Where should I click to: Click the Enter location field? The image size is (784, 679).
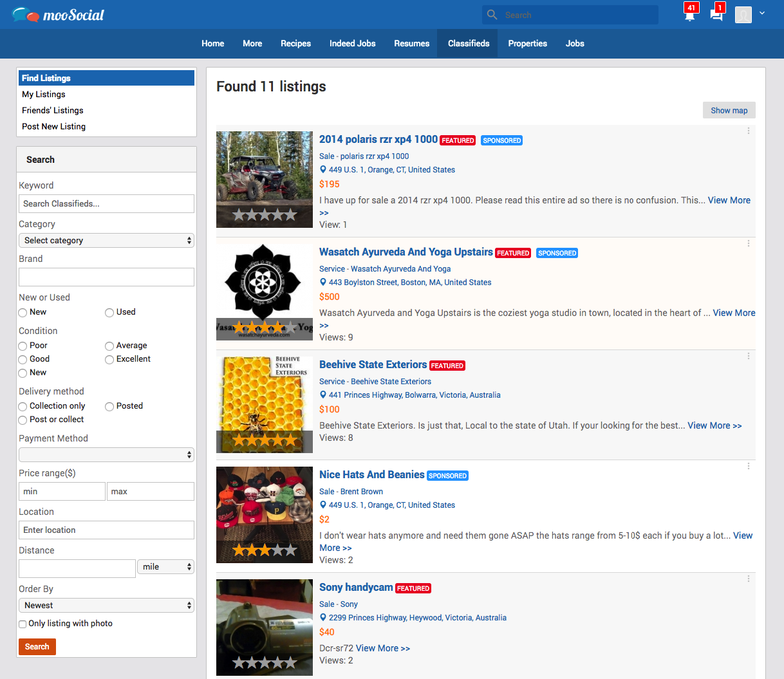(x=106, y=530)
